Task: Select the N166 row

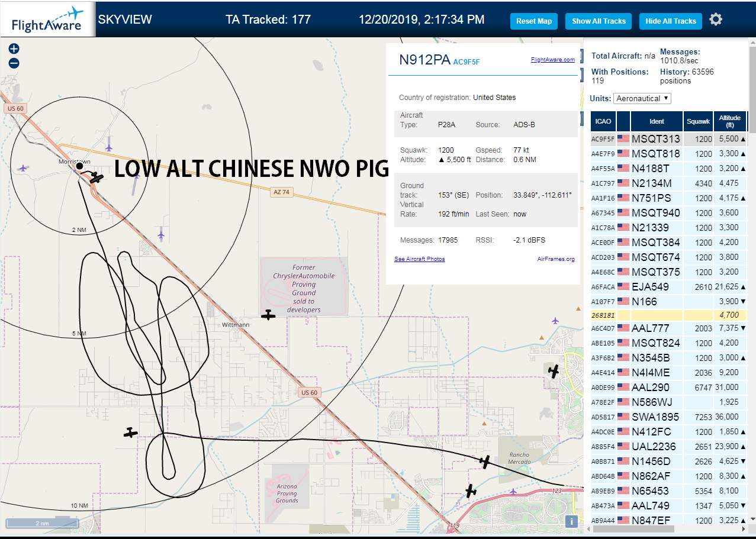Action: click(669, 302)
